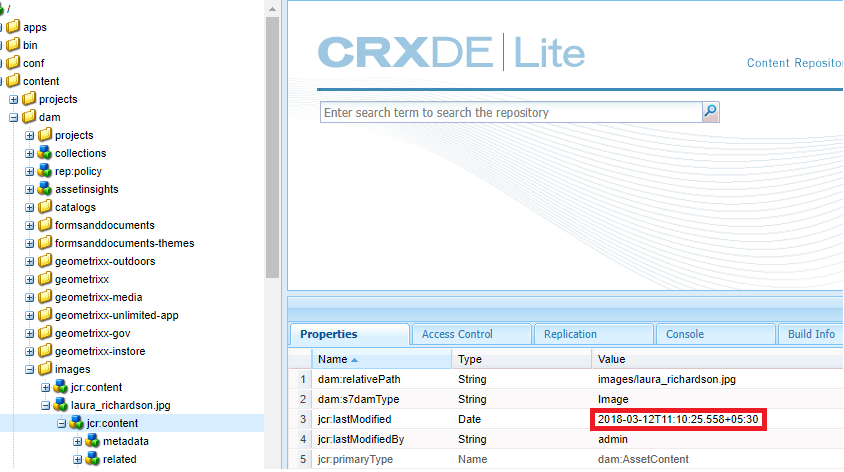Click the collections node icon
This screenshot has height=472, width=844.
coord(45,153)
